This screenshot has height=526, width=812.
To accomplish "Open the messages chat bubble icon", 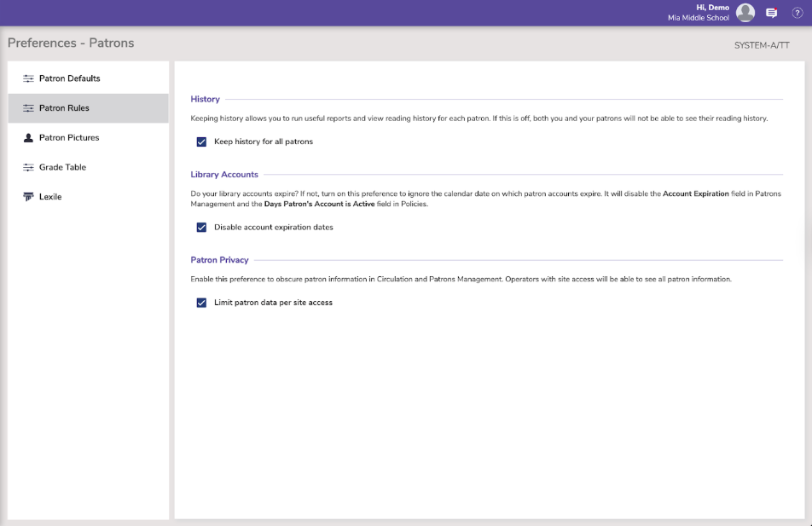I will (x=771, y=13).
